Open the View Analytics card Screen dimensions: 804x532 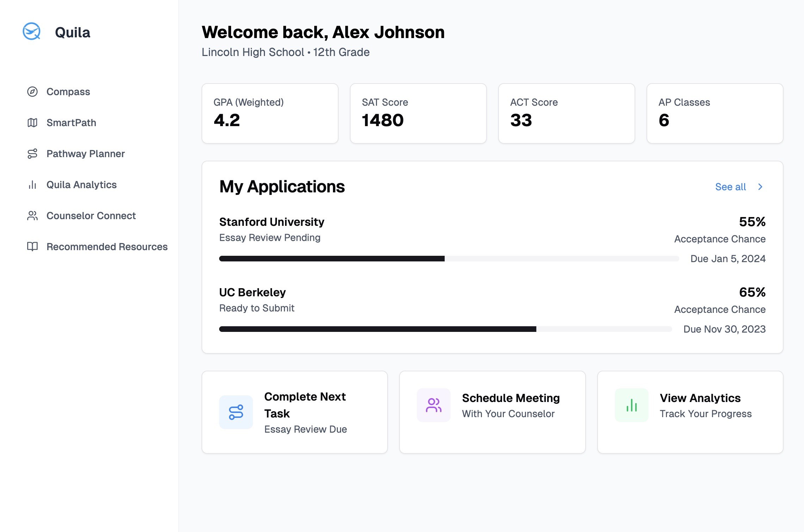690,412
